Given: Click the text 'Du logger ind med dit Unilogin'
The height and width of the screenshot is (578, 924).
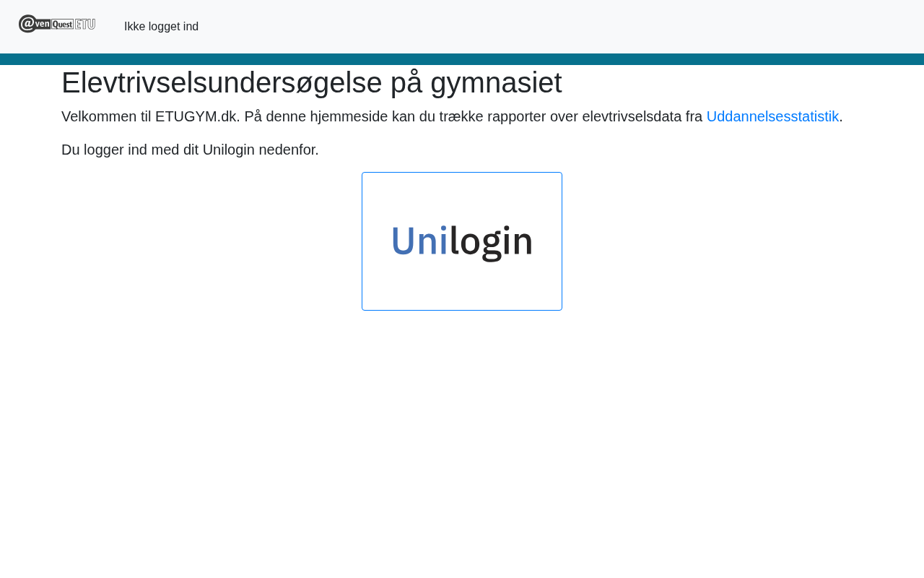Looking at the screenshot, I should [158, 150].
